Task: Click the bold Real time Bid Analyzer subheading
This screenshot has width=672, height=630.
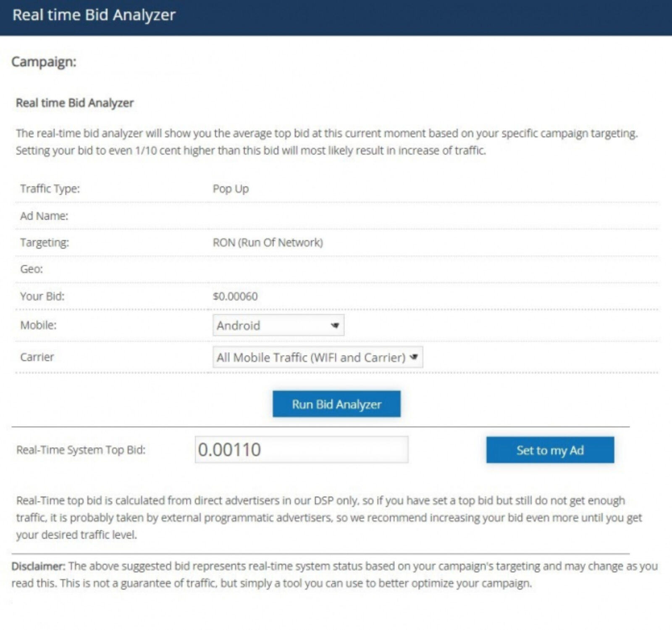Action: (75, 103)
